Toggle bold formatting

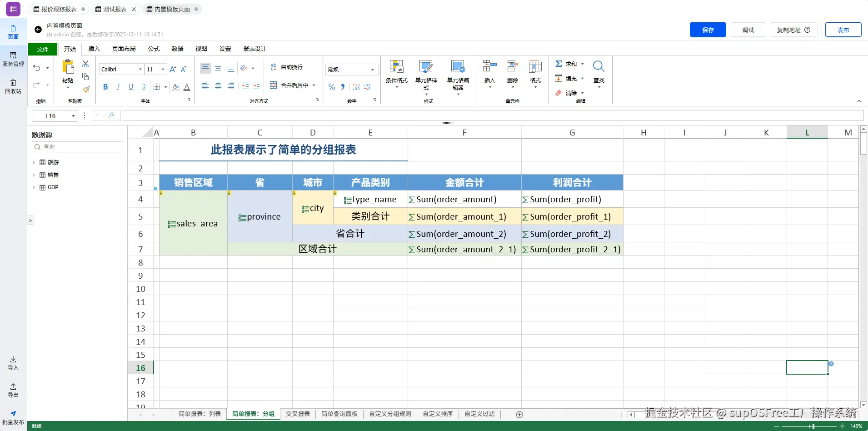click(105, 86)
